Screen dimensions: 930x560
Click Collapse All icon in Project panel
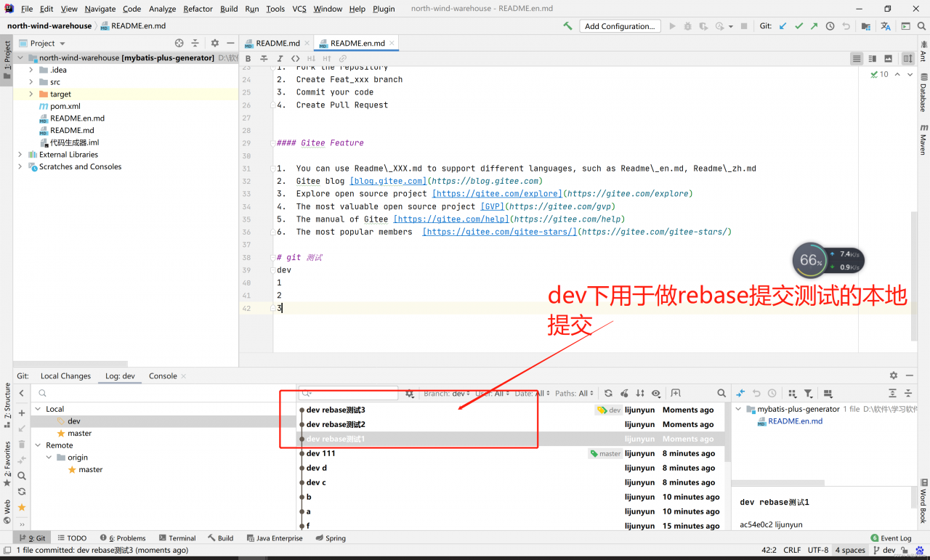coord(195,43)
